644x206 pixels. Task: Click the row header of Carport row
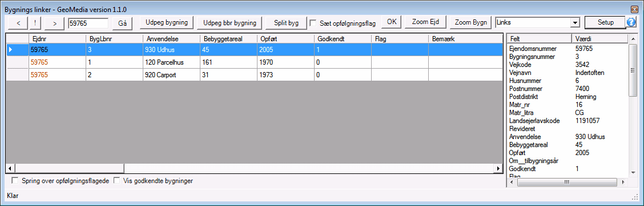click(18, 75)
